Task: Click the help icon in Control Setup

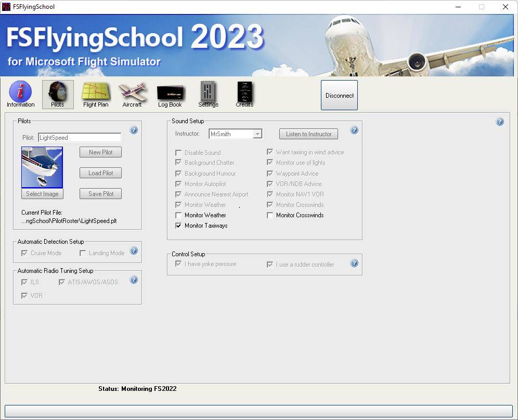Action: 354,264
